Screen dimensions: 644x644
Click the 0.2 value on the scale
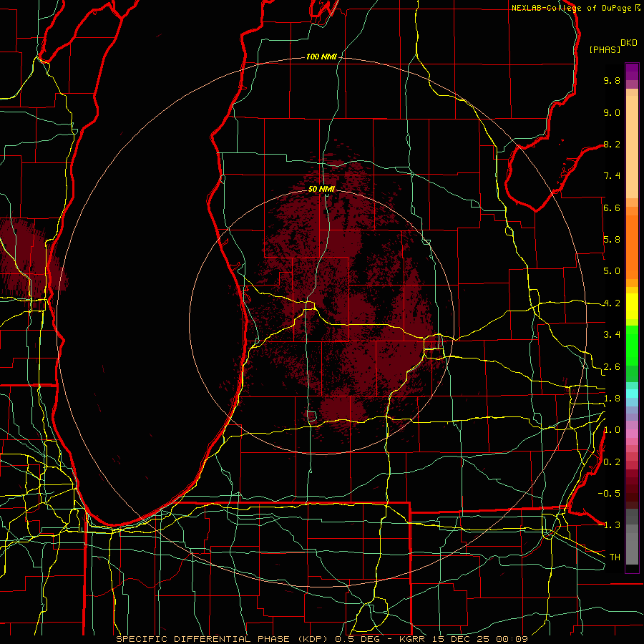(x=612, y=462)
